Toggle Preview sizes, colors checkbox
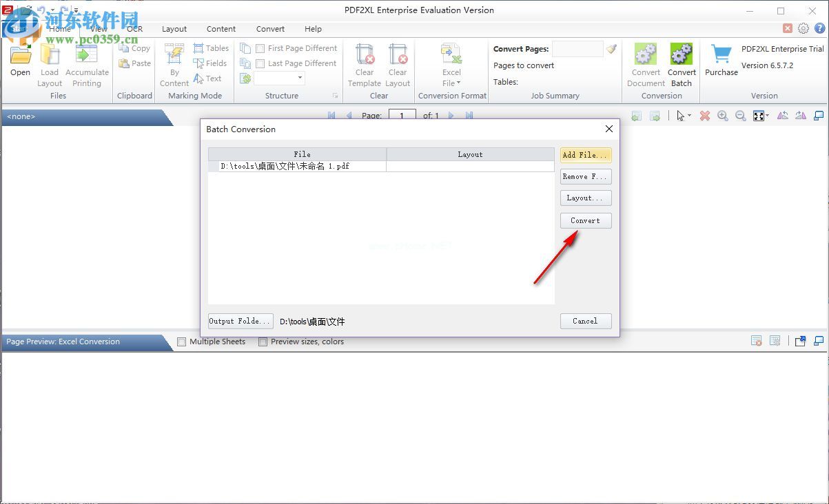The height and width of the screenshot is (504, 829). coord(263,342)
